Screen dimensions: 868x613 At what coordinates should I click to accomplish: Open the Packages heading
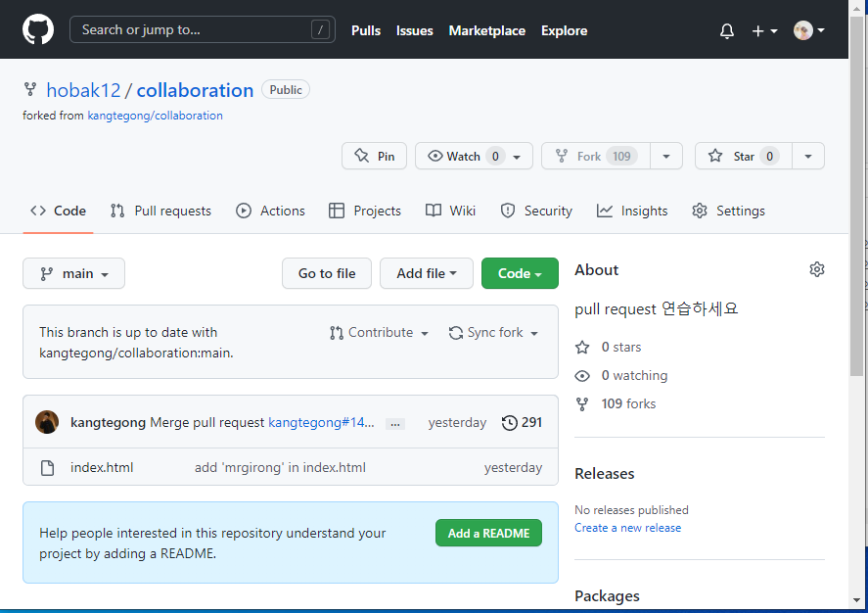pyautogui.click(x=608, y=596)
